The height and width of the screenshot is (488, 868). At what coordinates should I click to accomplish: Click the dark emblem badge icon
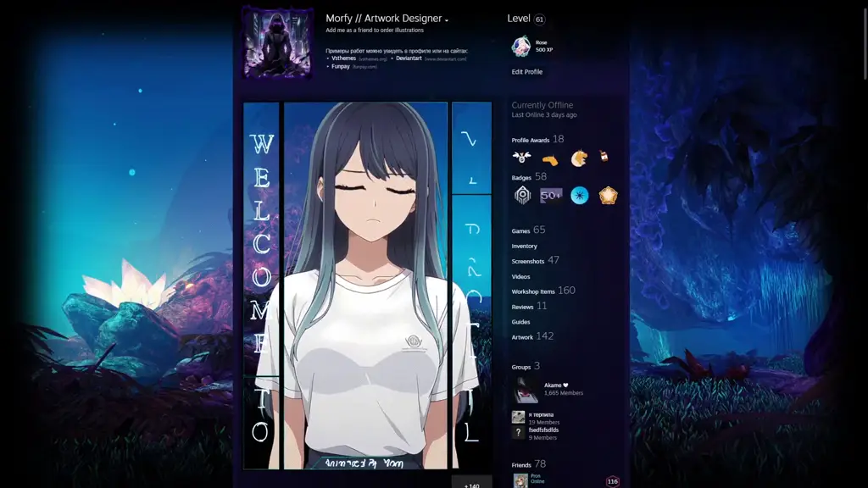click(520, 195)
